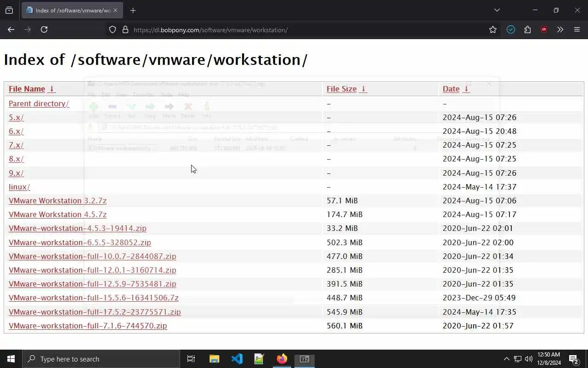
Task: Click the 545.9 MiB file size
Action: click(345, 312)
